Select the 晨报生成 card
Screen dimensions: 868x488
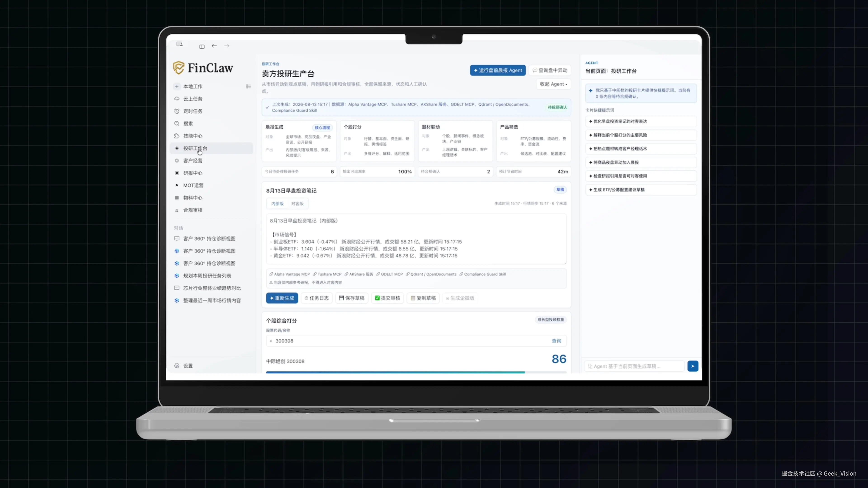pyautogui.click(x=299, y=141)
